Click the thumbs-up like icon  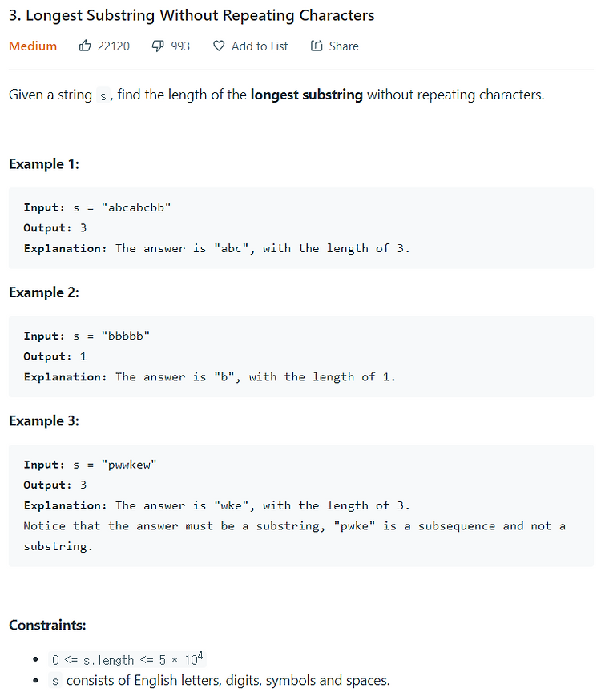(x=85, y=46)
